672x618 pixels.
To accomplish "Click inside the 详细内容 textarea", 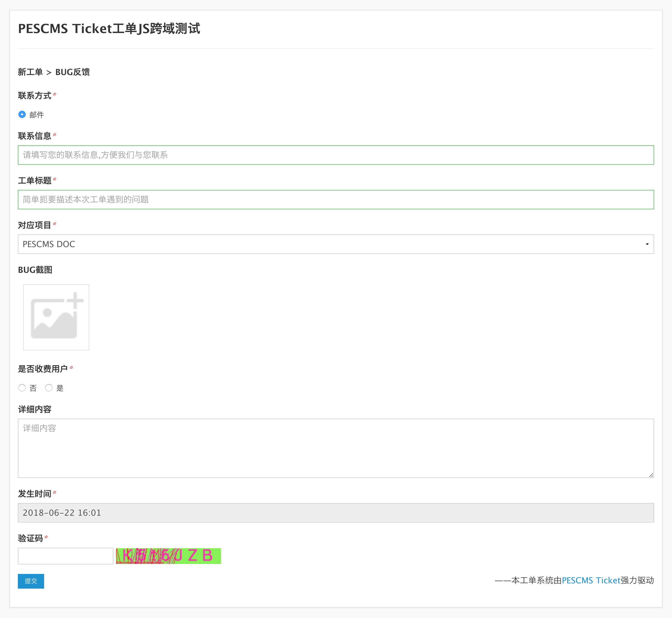I will 336,448.
